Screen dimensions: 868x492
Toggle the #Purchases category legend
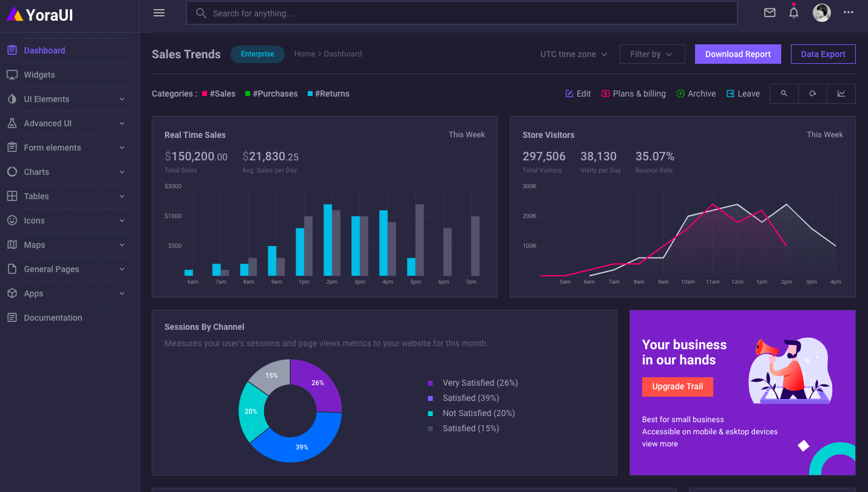(271, 94)
